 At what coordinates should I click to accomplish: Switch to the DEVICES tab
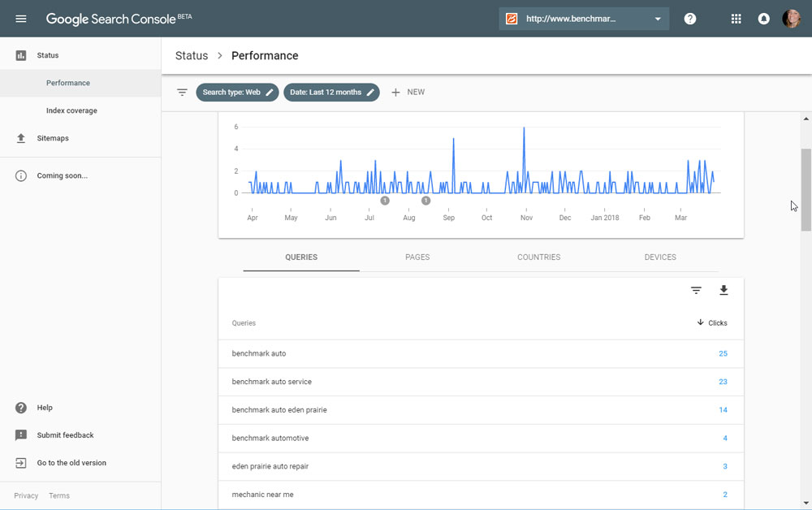[x=659, y=257]
